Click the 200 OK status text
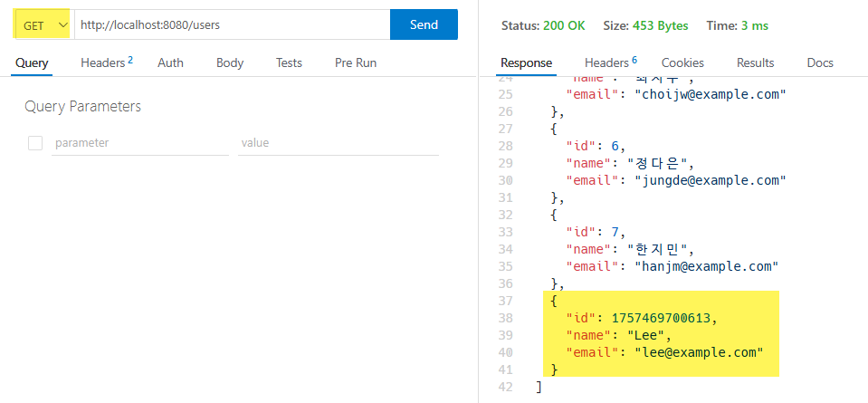Image resolution: width=868 pixels, height=403 pixels. pos(564,25)
